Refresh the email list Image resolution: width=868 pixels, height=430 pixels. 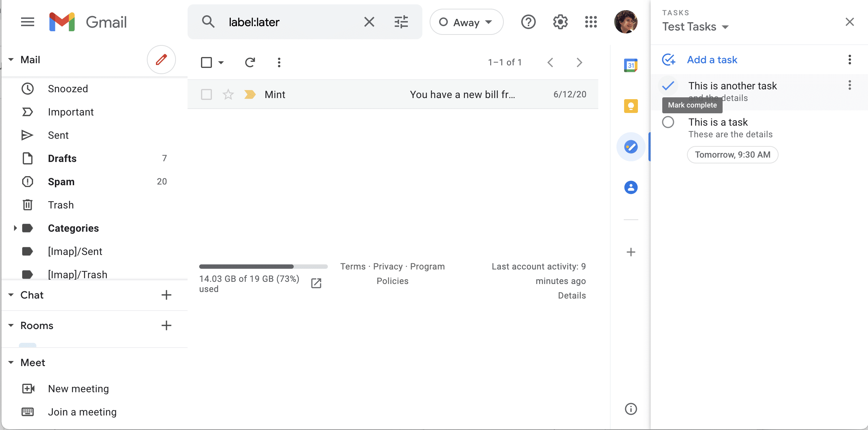click(x=250, y=62)
